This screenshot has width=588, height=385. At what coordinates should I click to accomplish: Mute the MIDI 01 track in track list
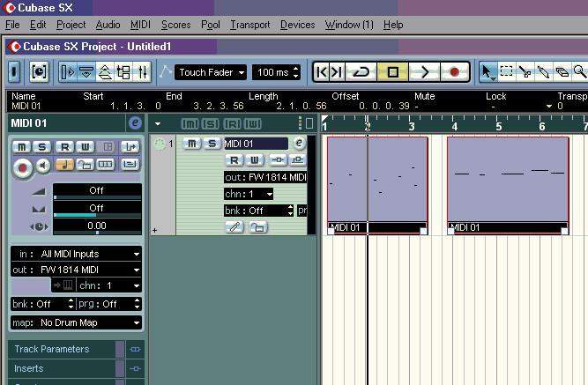pyautogui.click(x=191, y=144)
